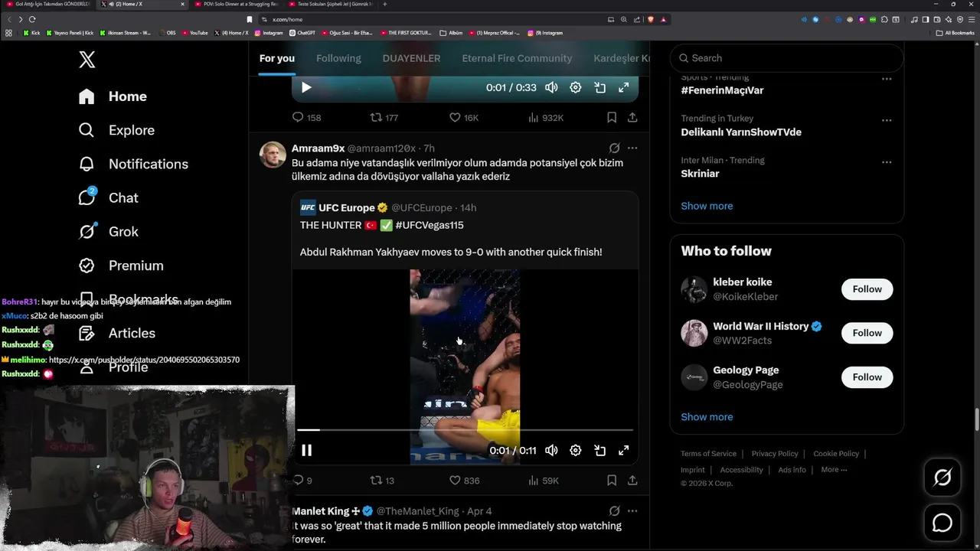Click the Search input field

786,58
